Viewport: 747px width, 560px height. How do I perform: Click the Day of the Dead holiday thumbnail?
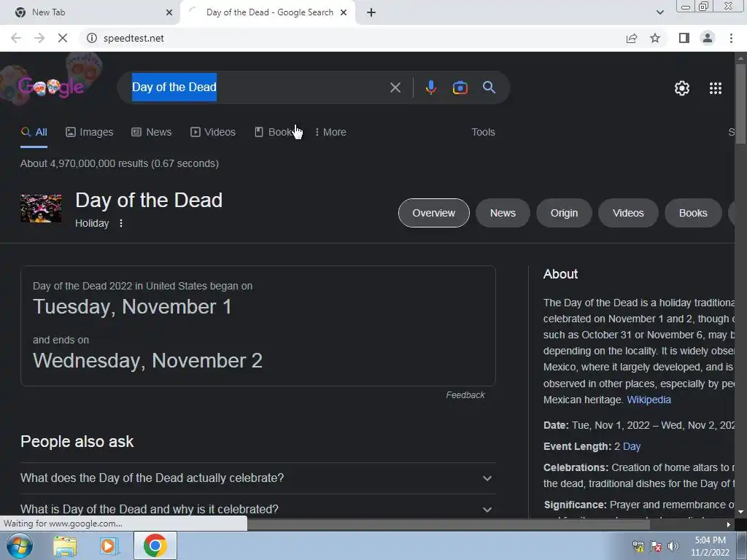[41, 208]
